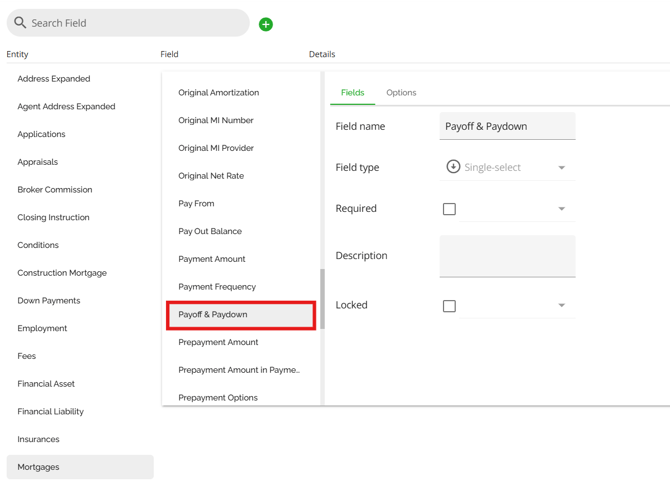Select the Broker Commission entity
Viewport: 670px width, 487px height.
click(x=55, y=190)
